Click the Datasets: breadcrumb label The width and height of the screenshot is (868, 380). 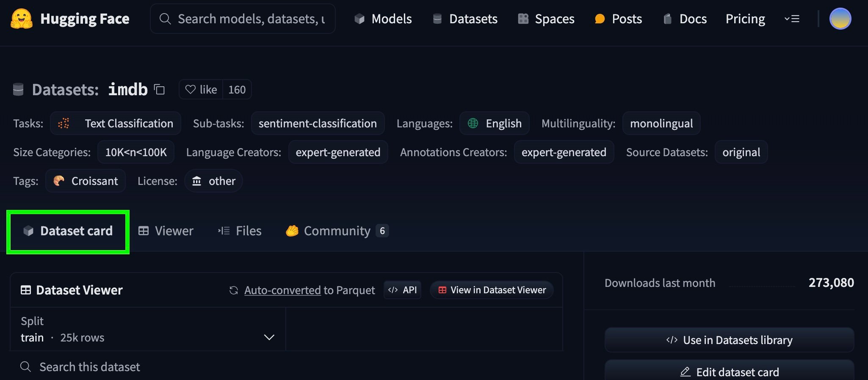pyautogui.click(x=65, y=90)
